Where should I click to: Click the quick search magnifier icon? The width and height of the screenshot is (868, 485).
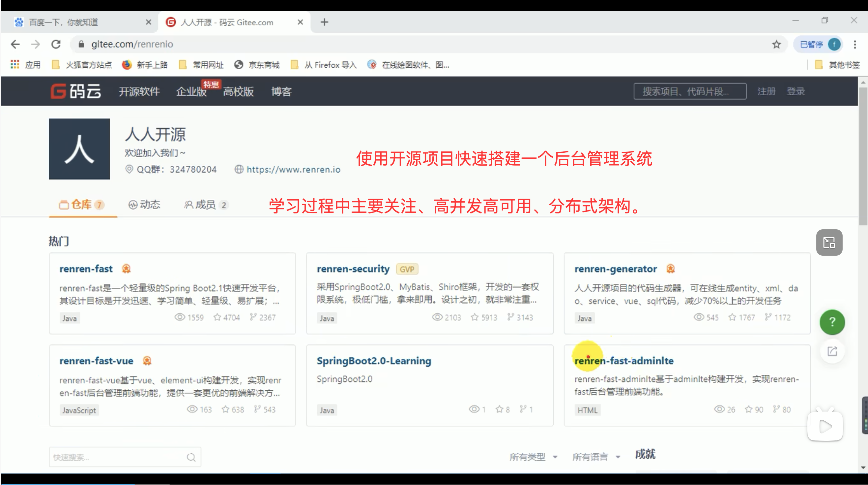click(191, 457)
